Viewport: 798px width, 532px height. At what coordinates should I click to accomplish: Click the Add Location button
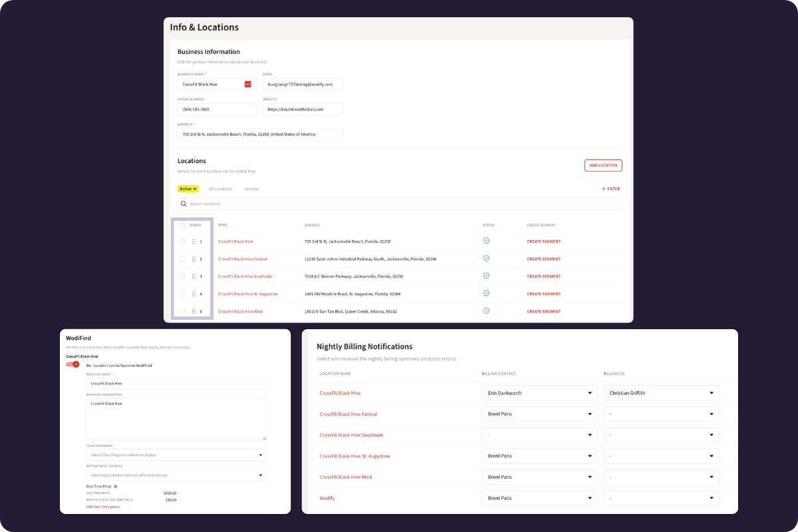[x=603, y=165]
